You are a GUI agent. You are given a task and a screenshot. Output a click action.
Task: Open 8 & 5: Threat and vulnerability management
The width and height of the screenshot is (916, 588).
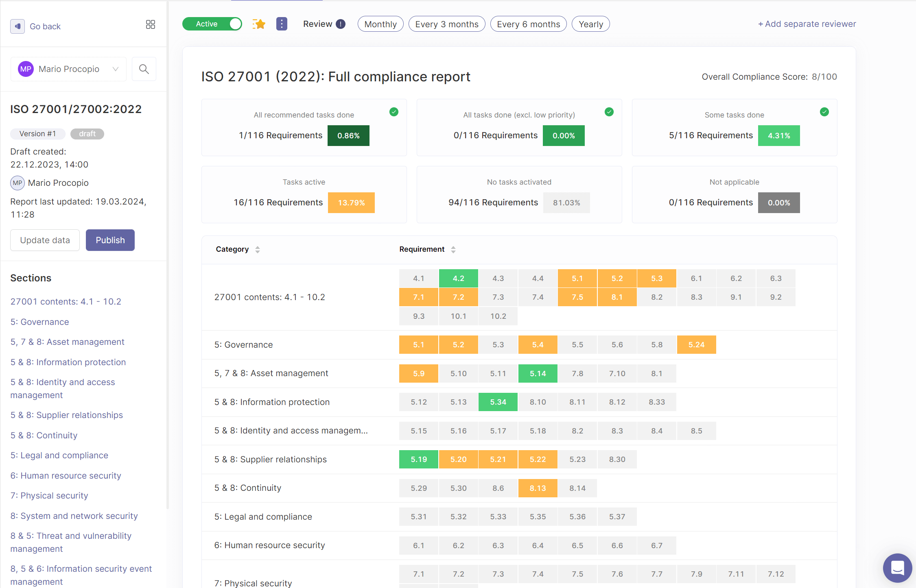[71, 542]
